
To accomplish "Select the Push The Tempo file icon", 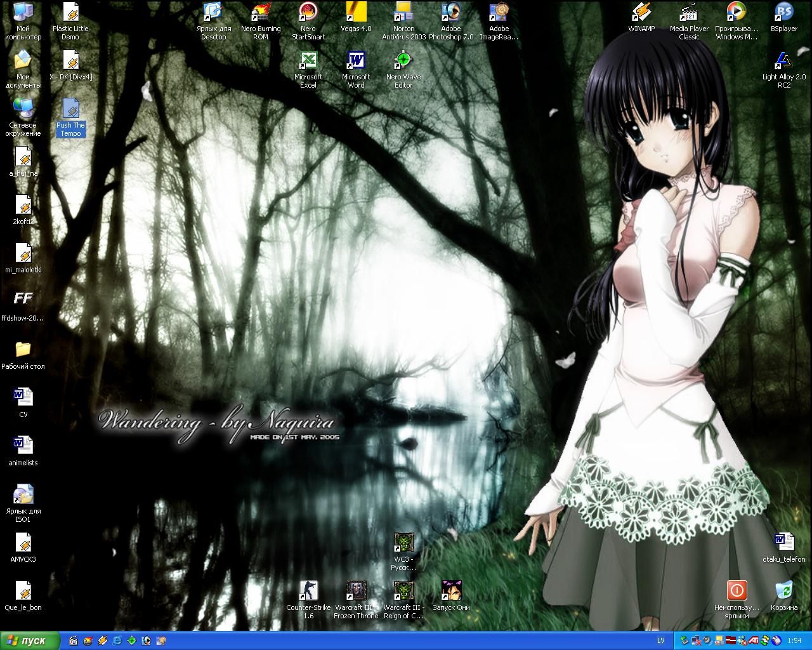I will click(x=70, y=118).
